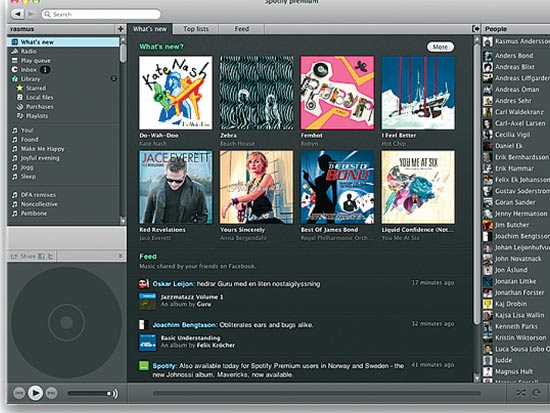This screenshot has height=413, width=550.
Task: Click the Spotify name in the feed
Action: coord(163,366)
